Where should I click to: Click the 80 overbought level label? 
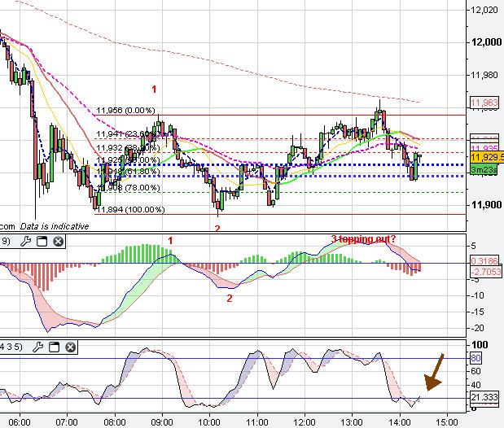477,358
